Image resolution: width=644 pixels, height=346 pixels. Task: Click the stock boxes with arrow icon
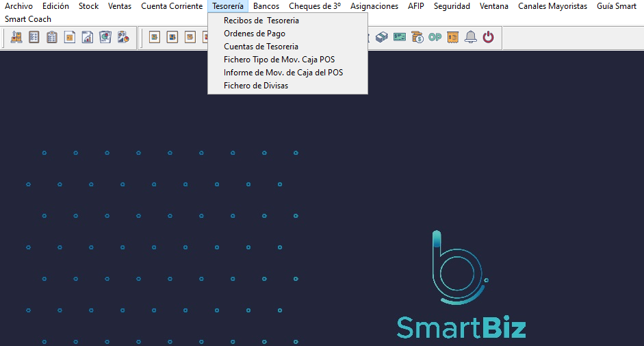click(16, 38)
